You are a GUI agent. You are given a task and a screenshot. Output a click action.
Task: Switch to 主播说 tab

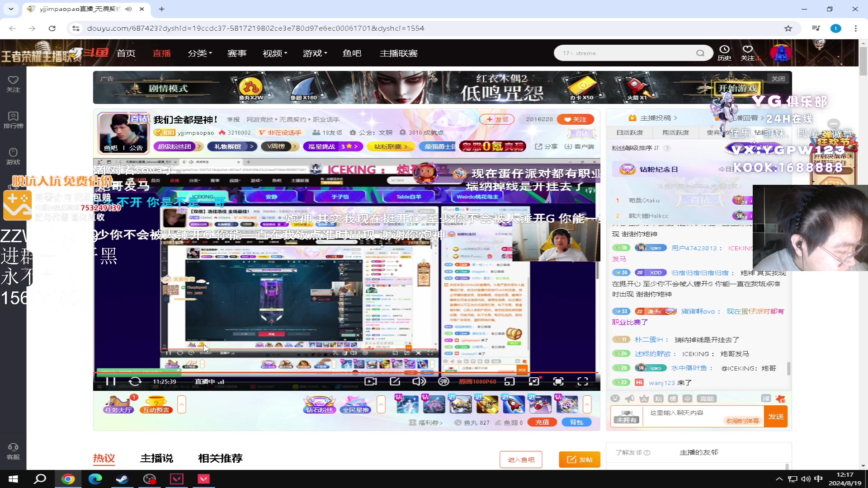coord(156,458)
